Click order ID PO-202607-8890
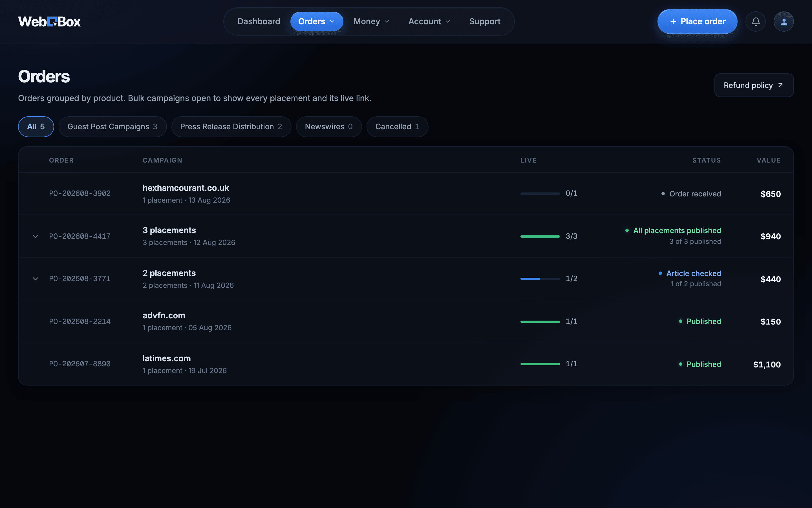Screen dimensions: 812x508 pos(80,364)
